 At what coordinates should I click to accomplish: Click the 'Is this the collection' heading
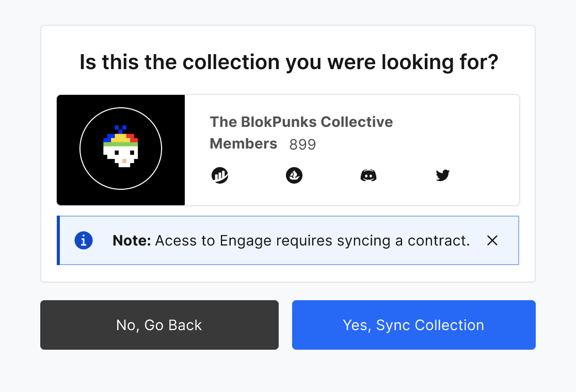[x=289, y=62]
